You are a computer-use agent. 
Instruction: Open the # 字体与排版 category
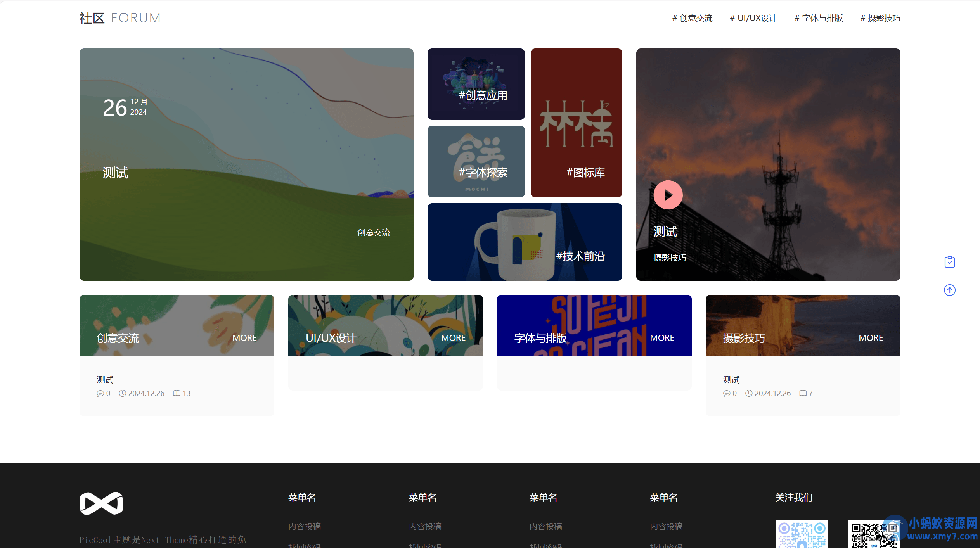(819, 18)
